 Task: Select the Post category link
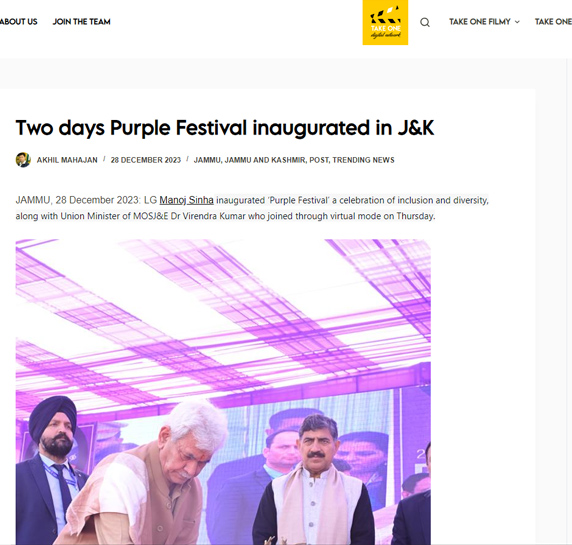(319, 160)
